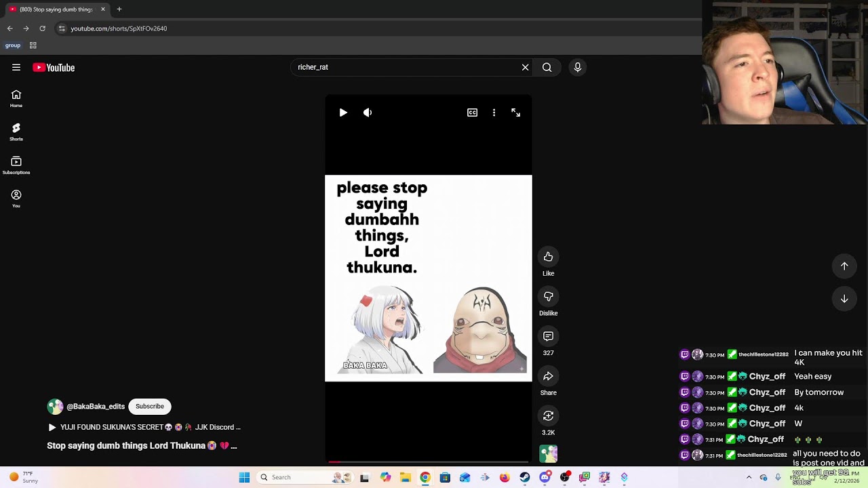Image resolution: width=868 pixels, height=488 pixels.
Task: Click thechillestone12282's message I can make you hit 4K
Action: (828, 357)
